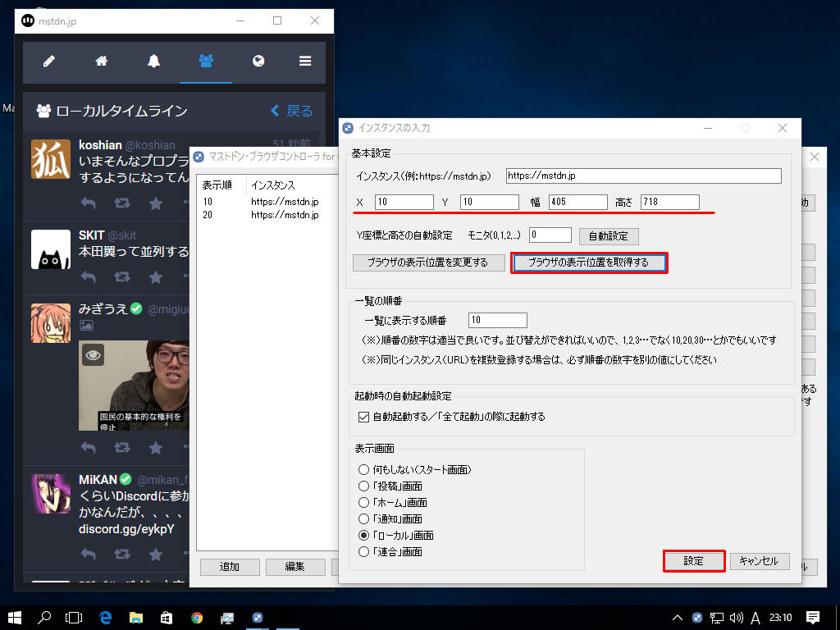Open notifications bell icon
Image resolution: width=840 pixels, height=630 pixels.
point(153,61)
